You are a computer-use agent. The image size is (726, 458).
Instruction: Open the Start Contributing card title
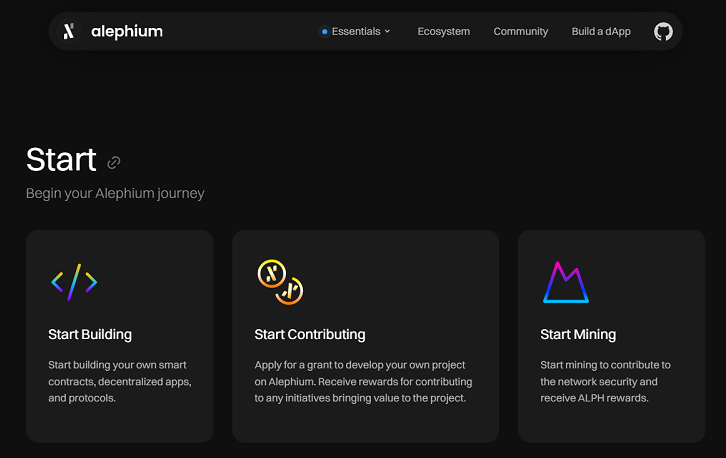310,334
